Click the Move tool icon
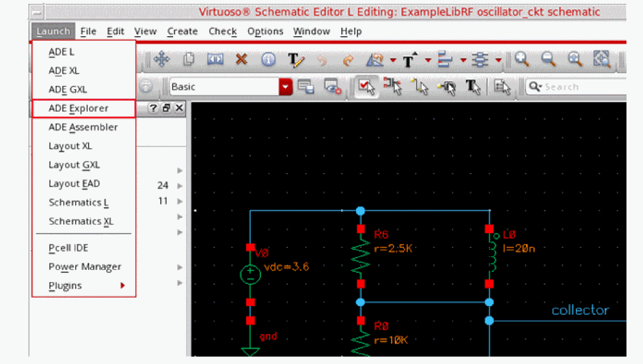Image resolution: width=643 pixels, height=364 pixels. point(162,59)
